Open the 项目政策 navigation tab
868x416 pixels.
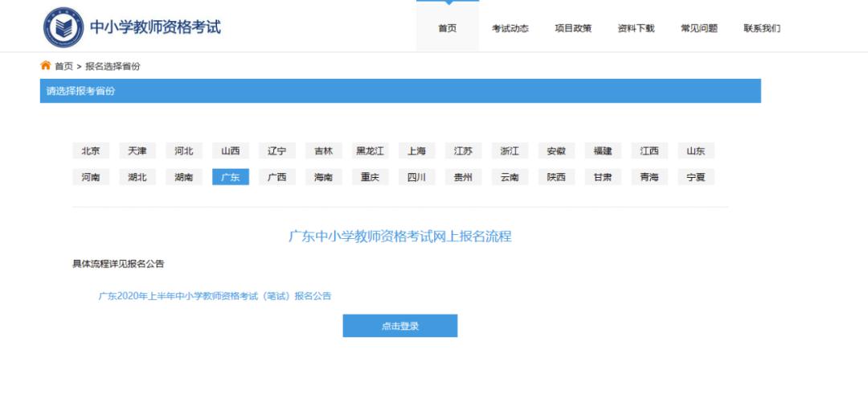coord(573,28)
